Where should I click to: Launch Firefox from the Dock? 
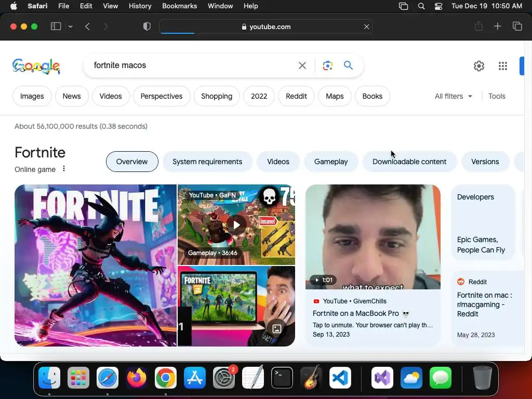coord(137,378)
